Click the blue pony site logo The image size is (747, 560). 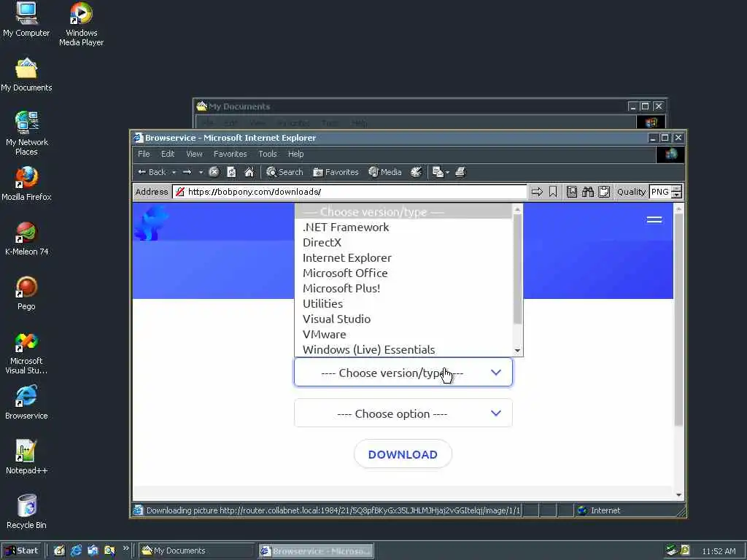point(150,223)
